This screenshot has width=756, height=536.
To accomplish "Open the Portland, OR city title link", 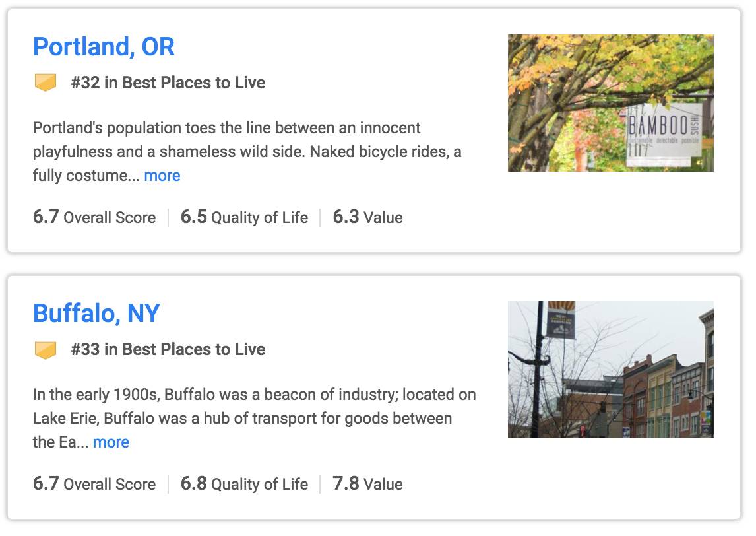I will point(104,47).
